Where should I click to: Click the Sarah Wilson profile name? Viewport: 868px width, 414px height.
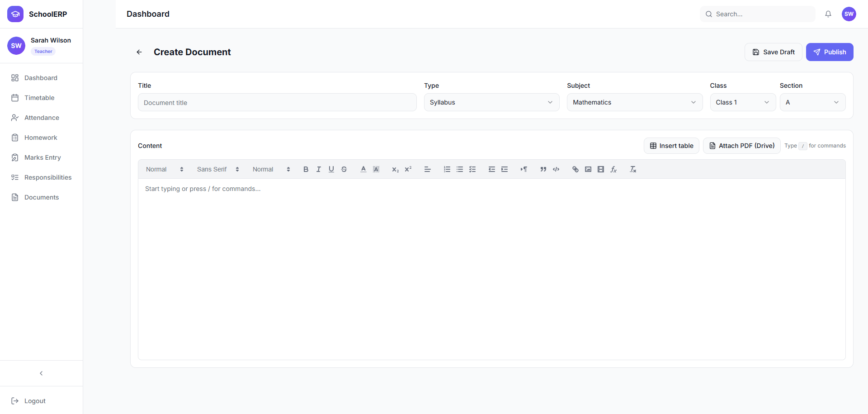click(51, 40)
